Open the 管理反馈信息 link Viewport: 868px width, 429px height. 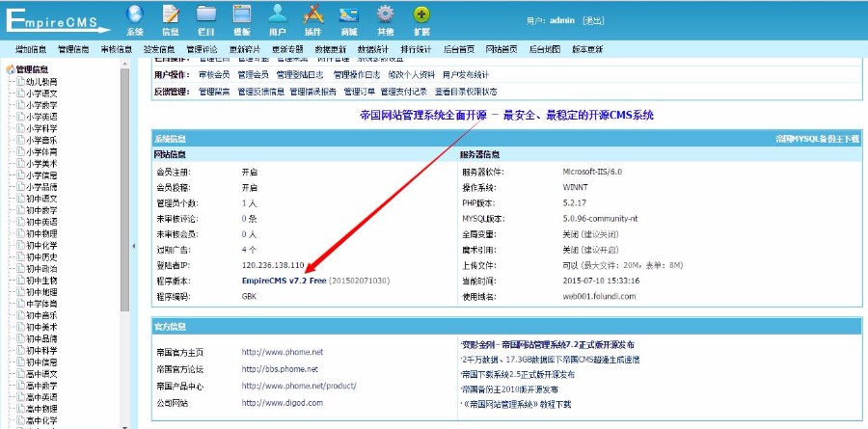pos(260,92)
